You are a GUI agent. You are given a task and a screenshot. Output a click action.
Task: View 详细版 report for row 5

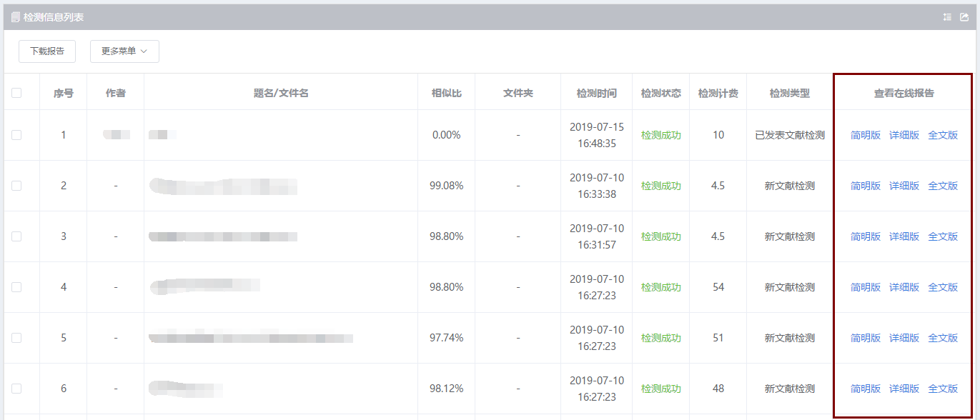pyautogui.click(x=904, y=338)
